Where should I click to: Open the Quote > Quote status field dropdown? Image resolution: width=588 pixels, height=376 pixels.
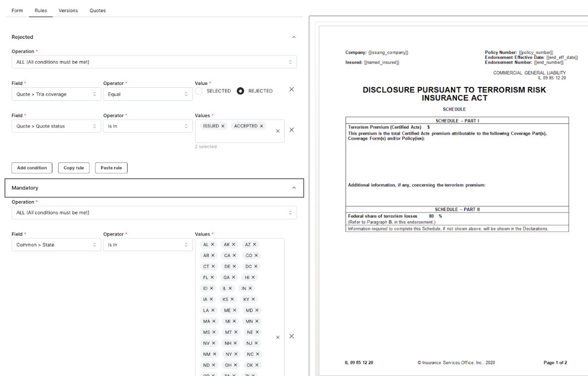tap(56, 126)
